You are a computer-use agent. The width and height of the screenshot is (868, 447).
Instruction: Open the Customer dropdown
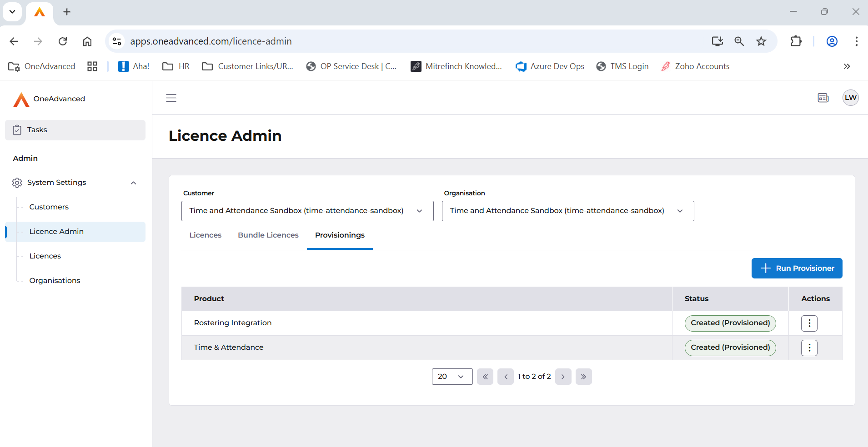tap(307, 211)
